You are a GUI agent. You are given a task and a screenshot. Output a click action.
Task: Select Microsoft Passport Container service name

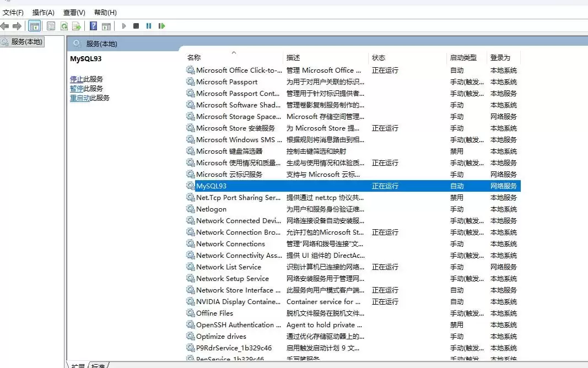click(x=238, y=93)
